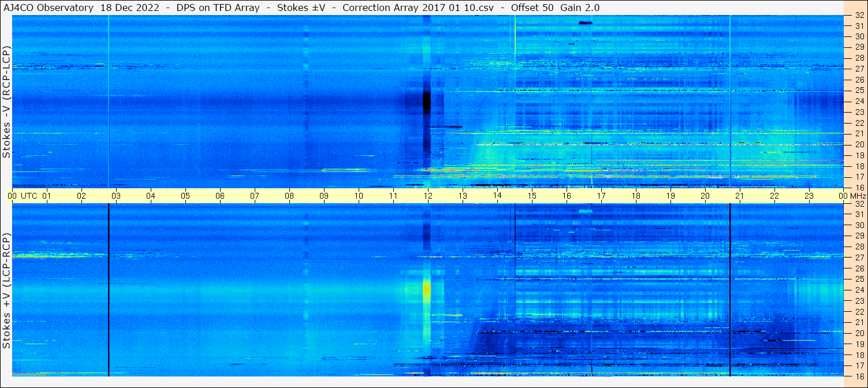Select the 16 hour mark on the time axis

567,196
